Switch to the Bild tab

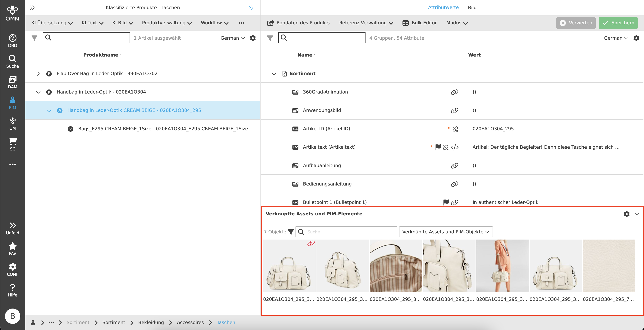pyautogui.click(x=472, y=7)
